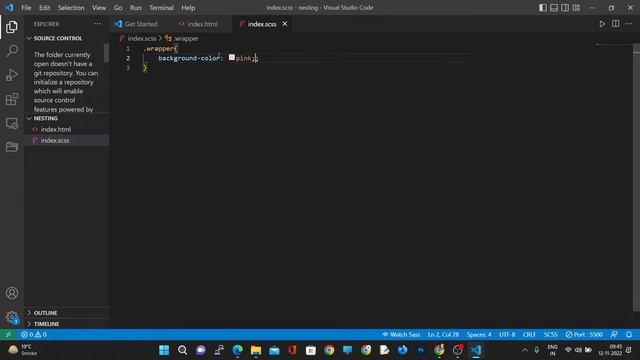
Task: Open the Help menu
Action: click(x=188, y=7)
